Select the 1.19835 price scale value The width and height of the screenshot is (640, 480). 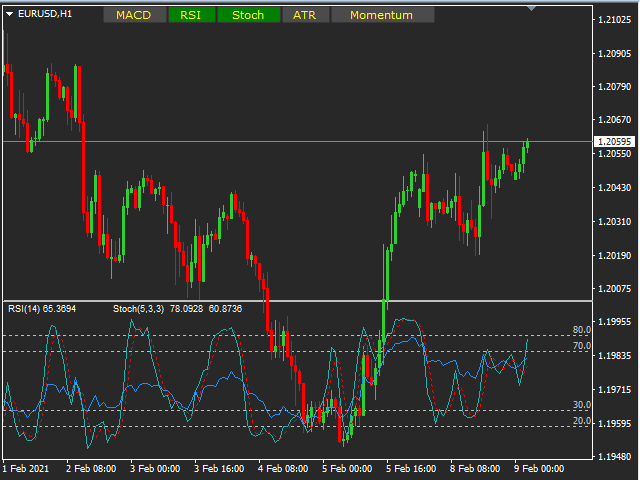click(x=614, y=356)
